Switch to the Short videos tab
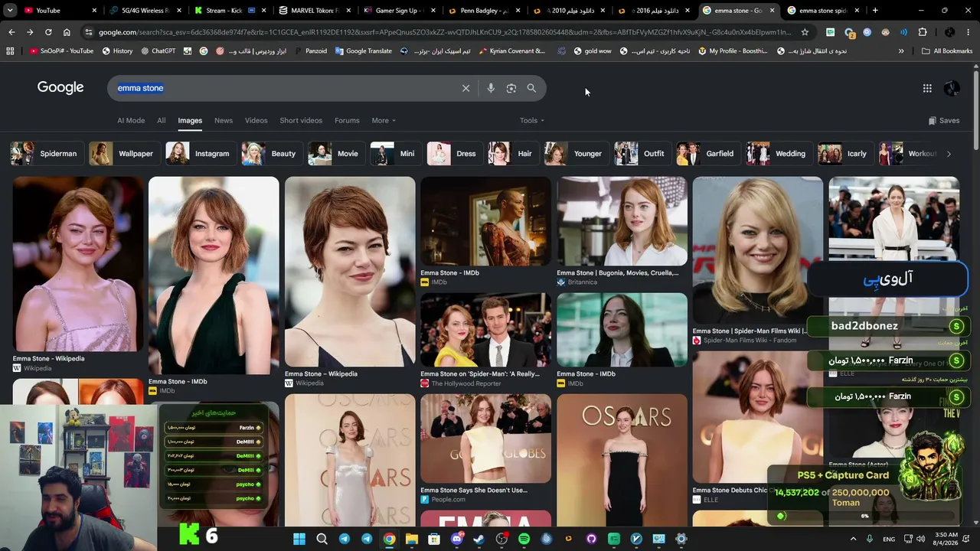This screenshot has width=980, height=551. (301, 120)
